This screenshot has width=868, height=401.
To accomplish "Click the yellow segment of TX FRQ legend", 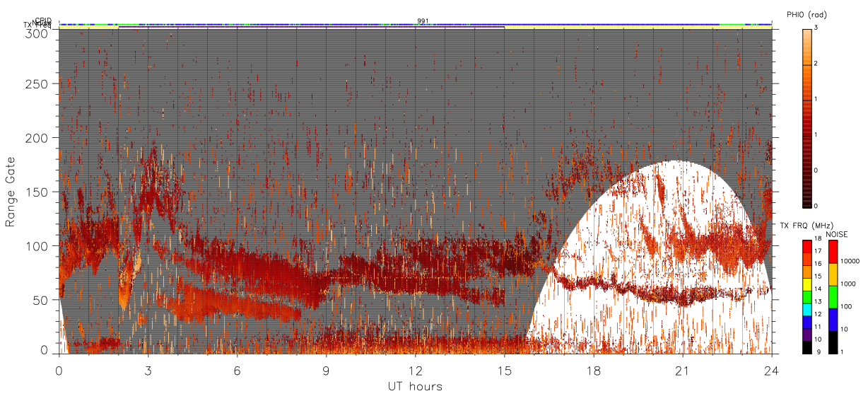I will click(x=807, y=284).
